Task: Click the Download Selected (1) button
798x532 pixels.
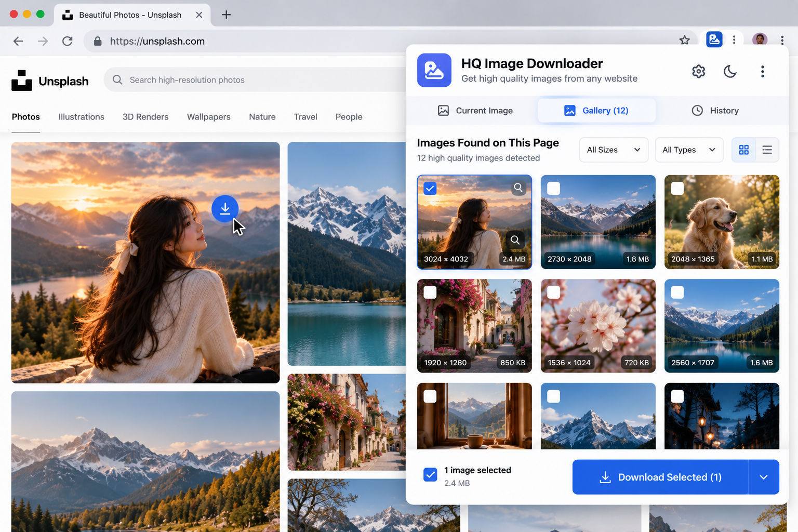Action: point(660,477)
